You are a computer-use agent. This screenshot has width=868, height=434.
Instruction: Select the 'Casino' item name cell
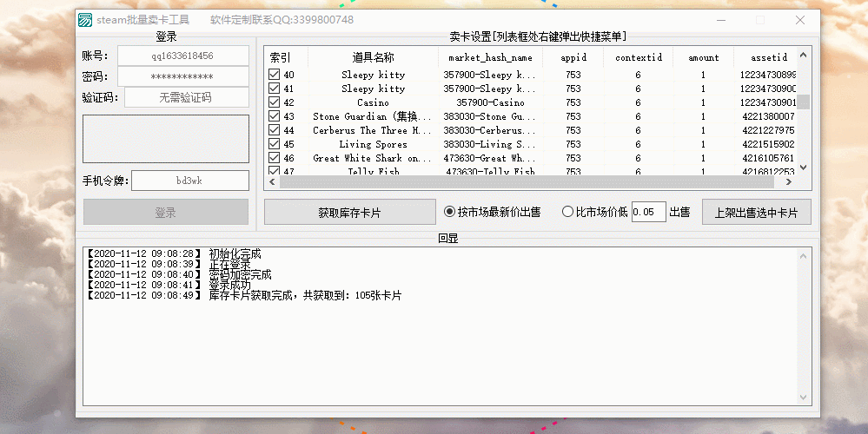coord(373,102)
